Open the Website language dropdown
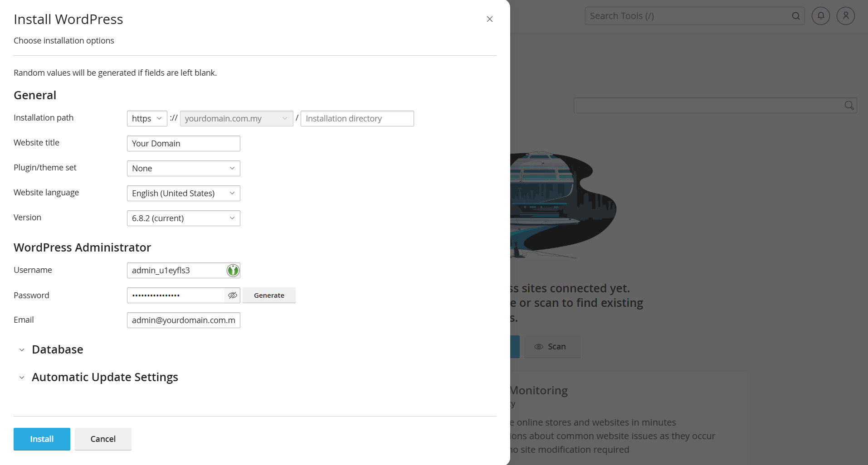This screenshot has width=868, height=465. (x=184, y=193)
